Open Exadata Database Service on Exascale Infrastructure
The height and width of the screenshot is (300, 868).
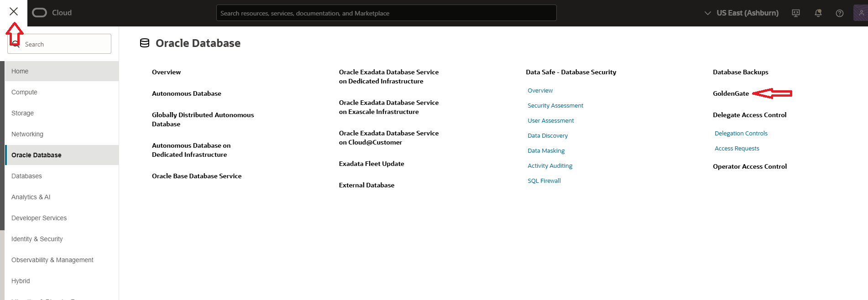pyautogui.click(x=389, y=107)
